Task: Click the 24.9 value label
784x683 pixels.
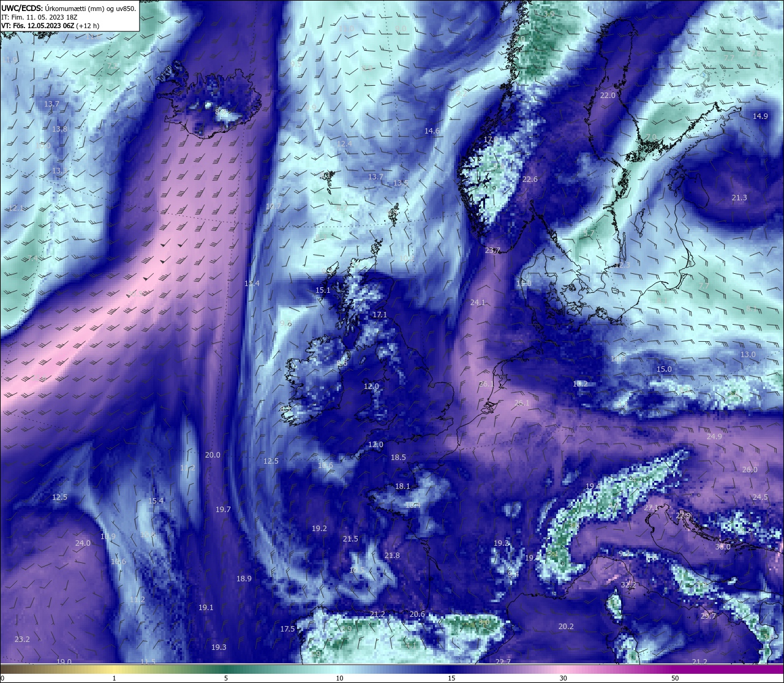Action: (x=714, y=436)
